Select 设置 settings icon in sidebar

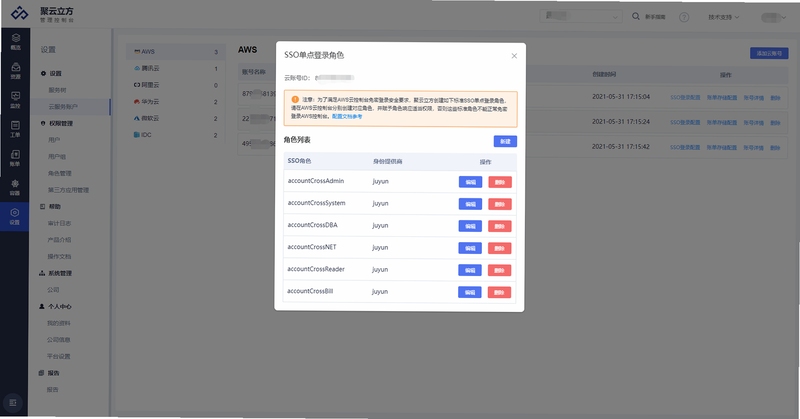[x=15, y=216]
